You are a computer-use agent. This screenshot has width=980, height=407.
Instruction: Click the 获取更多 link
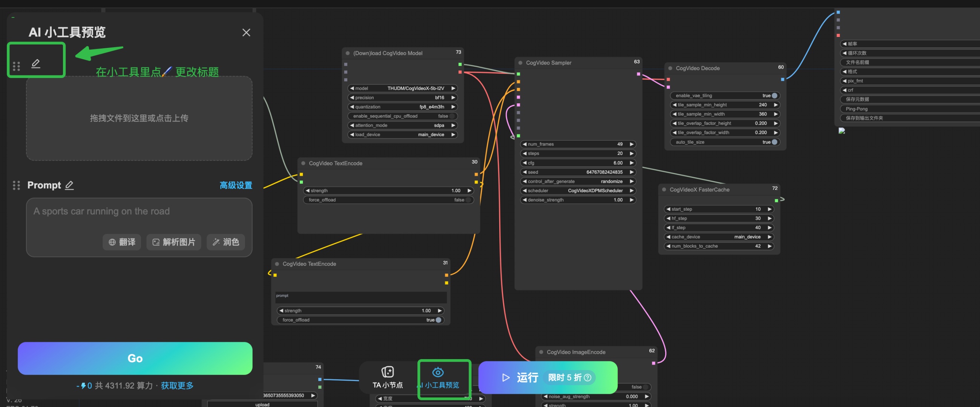tap(177, 386)
